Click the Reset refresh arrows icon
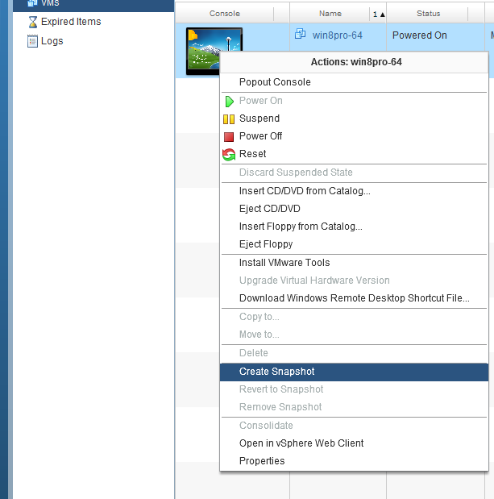The height and width of the screenshot is (499, 494). coord(229,154)
